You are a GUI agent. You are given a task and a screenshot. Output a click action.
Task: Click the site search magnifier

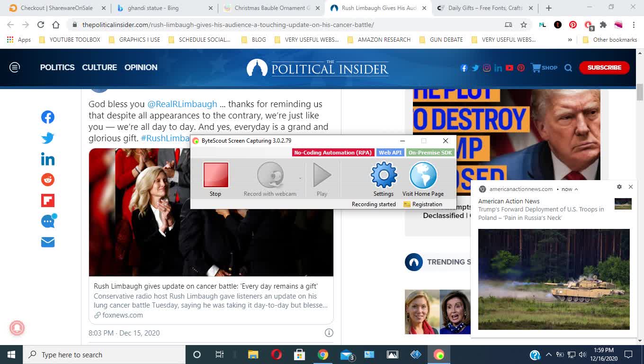point(568,68)
